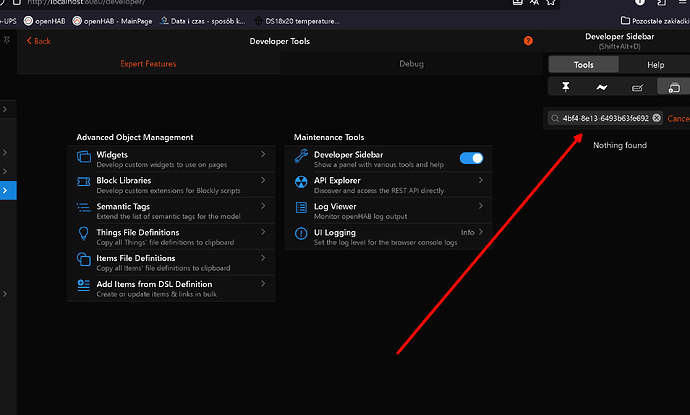
Task: Expand the Semantic Tags chevron
Action: (262, 206)
